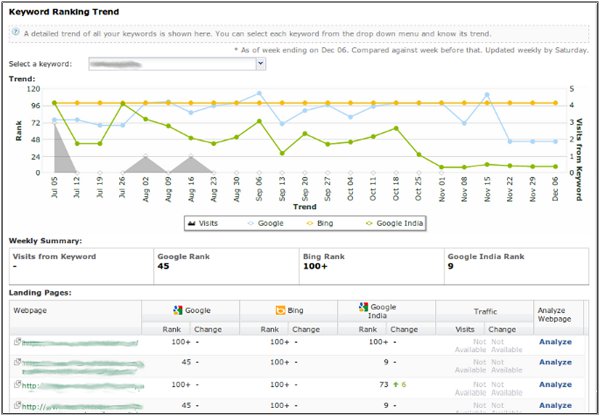Click the Google logo icon in the table header
Screen dimensions: 600x416
point(178,310)
